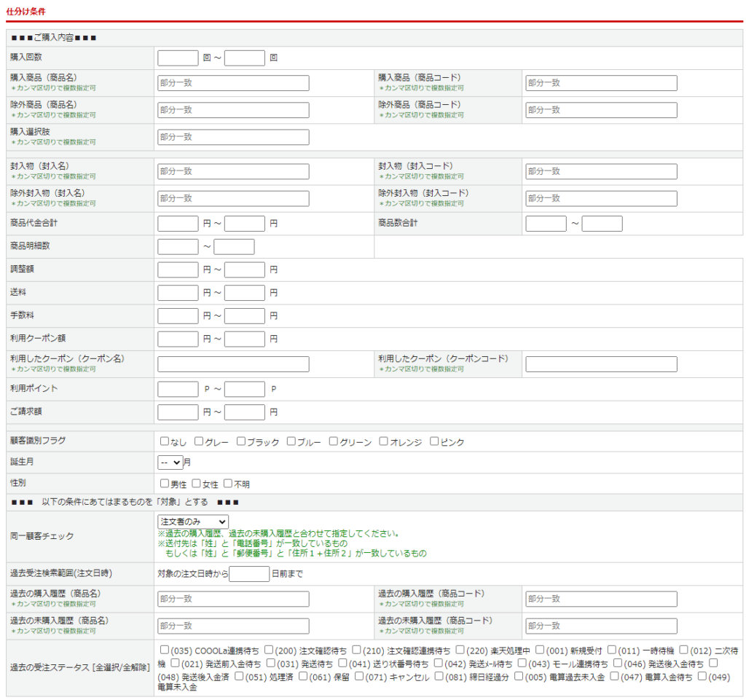Screen dimensions: 746x700
Task: Check the (001) 新規受付 status box
Action: (541, 650)
